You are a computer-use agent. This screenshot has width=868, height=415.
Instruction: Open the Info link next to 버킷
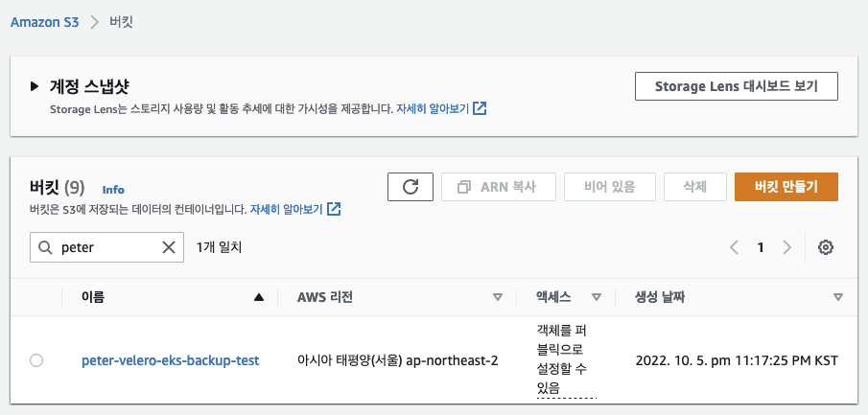(113, 190)
